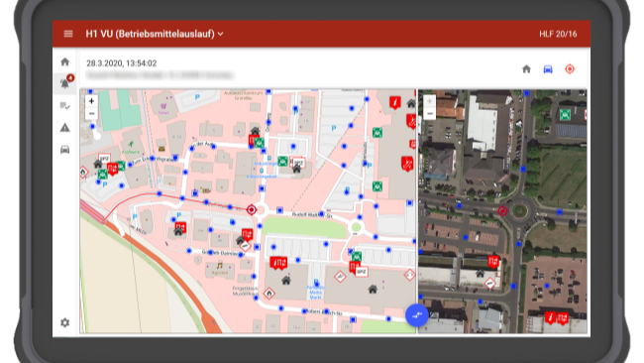
Task: Toggle split map view with blue round button
Action: tap(417, 315)
